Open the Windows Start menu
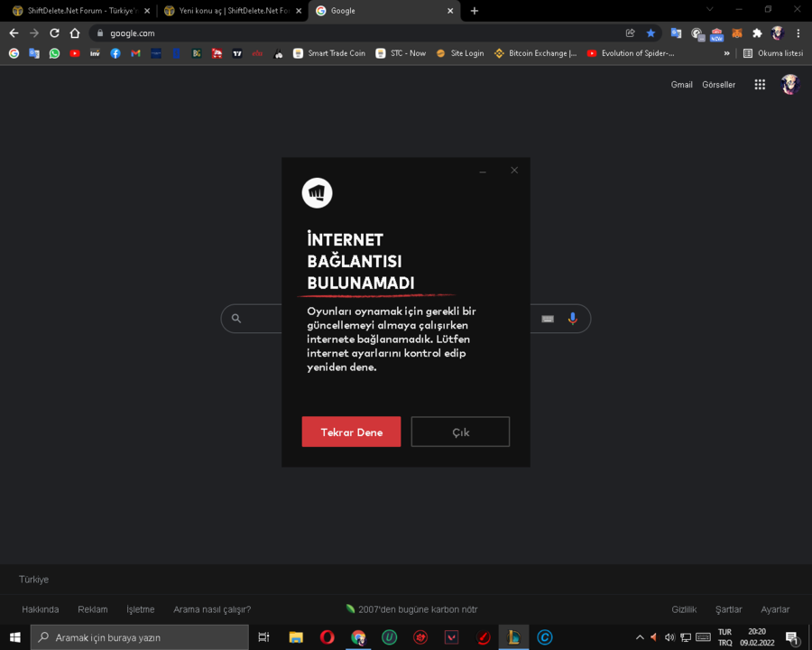Viewport: 812px width, 650px height. coord(15,637)
